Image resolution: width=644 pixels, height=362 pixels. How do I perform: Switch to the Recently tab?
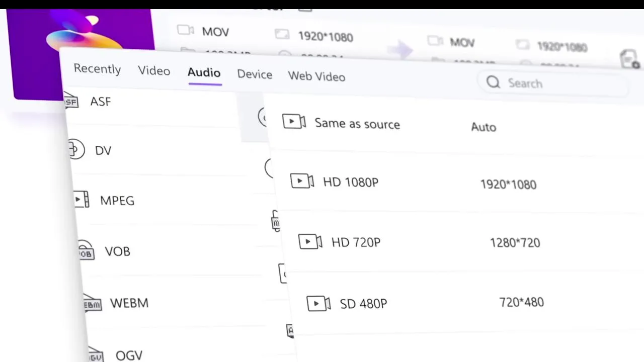[x=97, y=69]
